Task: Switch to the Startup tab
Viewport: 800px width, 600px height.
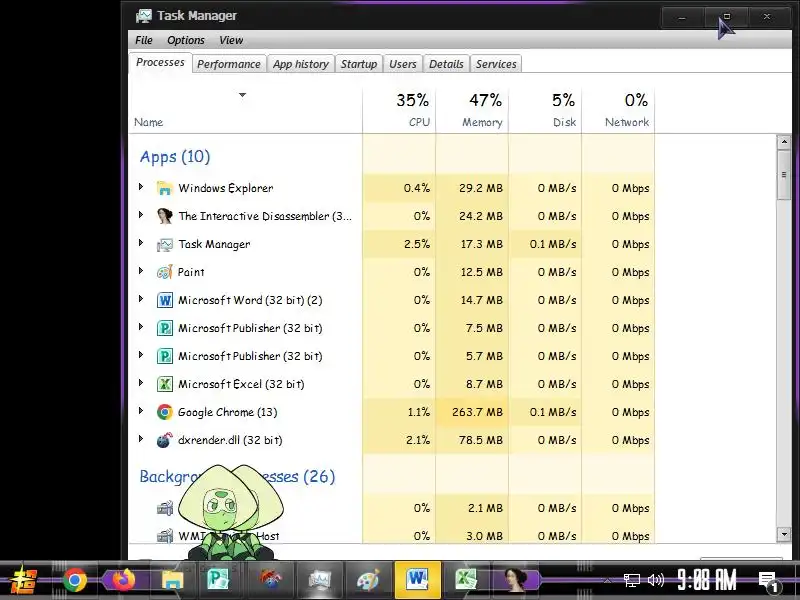Action: (359, 64)
